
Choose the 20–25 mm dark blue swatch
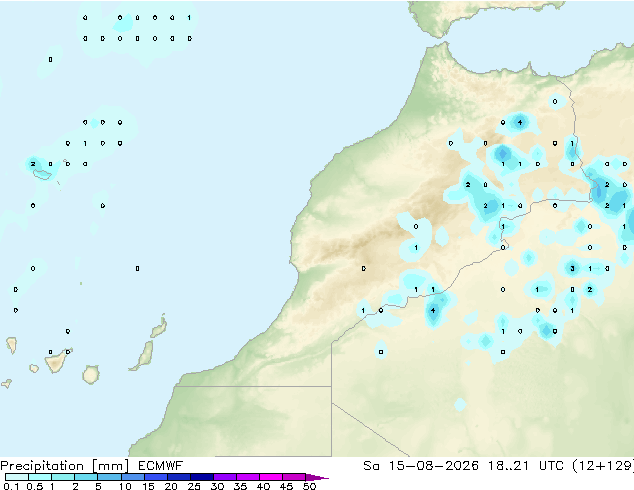[178, 477]
